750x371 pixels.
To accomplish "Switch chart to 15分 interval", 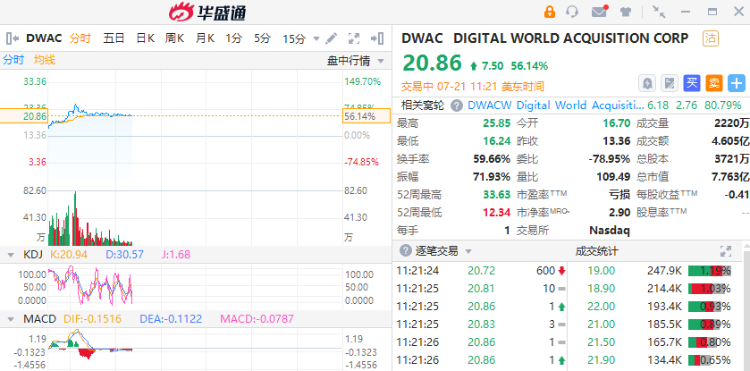I will tap(294, 39).
